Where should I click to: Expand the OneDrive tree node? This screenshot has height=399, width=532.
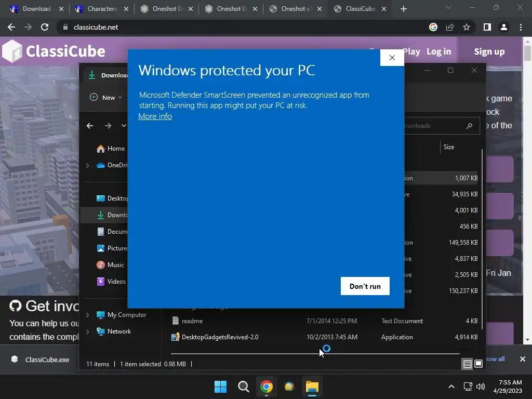tap(87, 165)
